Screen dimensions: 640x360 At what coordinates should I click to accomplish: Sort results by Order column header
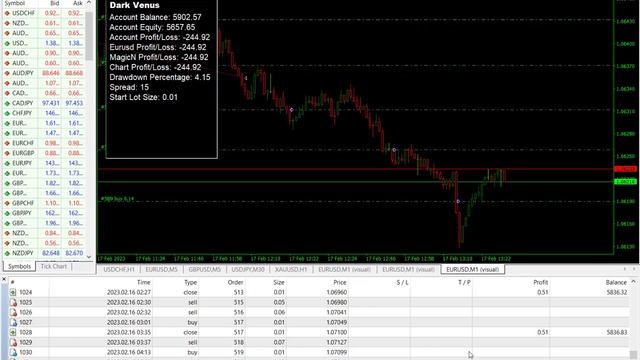point(236,282)
